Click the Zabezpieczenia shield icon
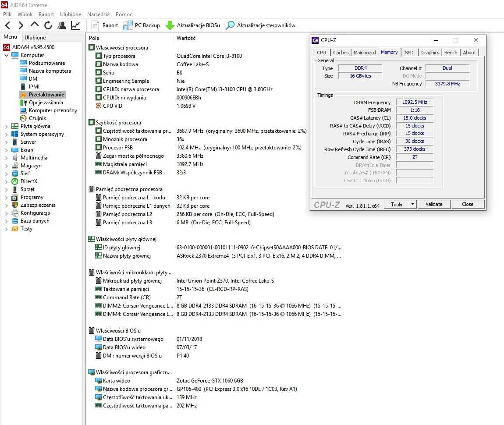 [x=15, y=205]
